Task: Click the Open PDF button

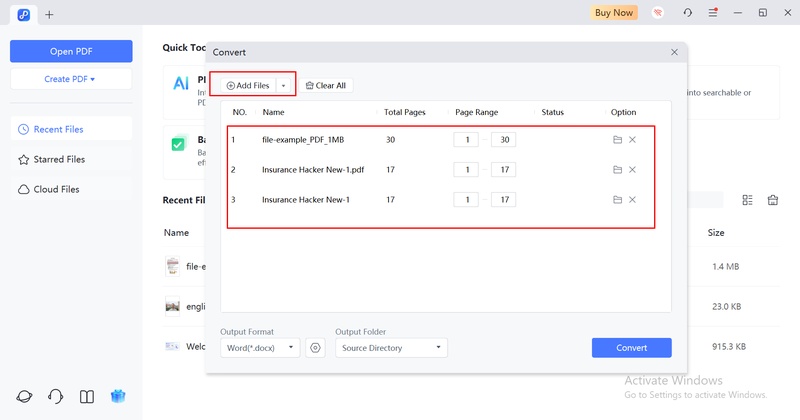Action: 71,51
